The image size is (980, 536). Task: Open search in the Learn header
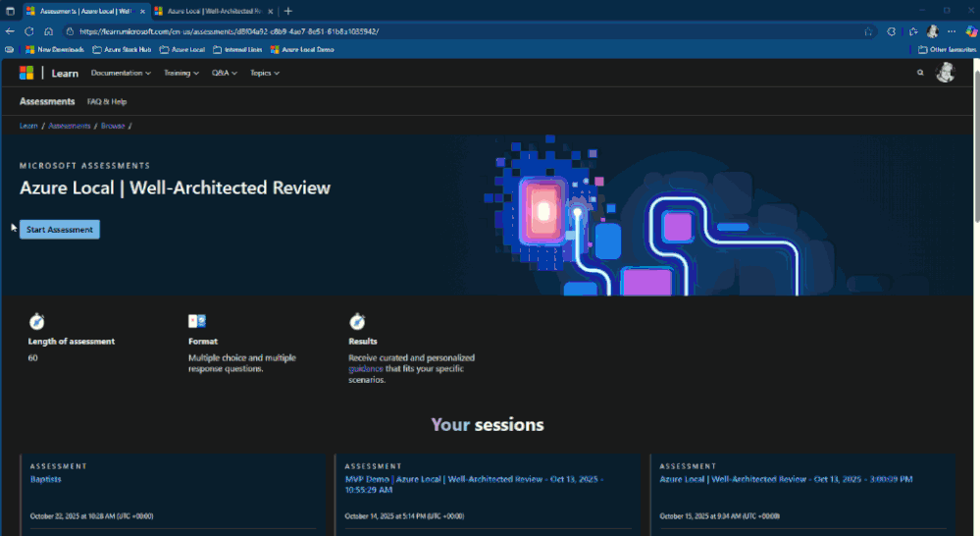pyautogui.click(x=920, y=73)
